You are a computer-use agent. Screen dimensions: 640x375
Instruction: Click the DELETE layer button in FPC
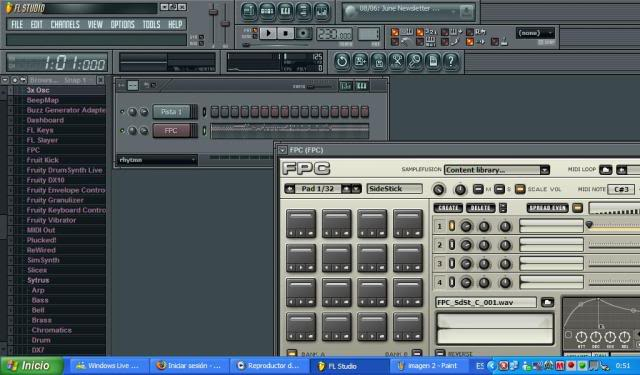point(480,208)
